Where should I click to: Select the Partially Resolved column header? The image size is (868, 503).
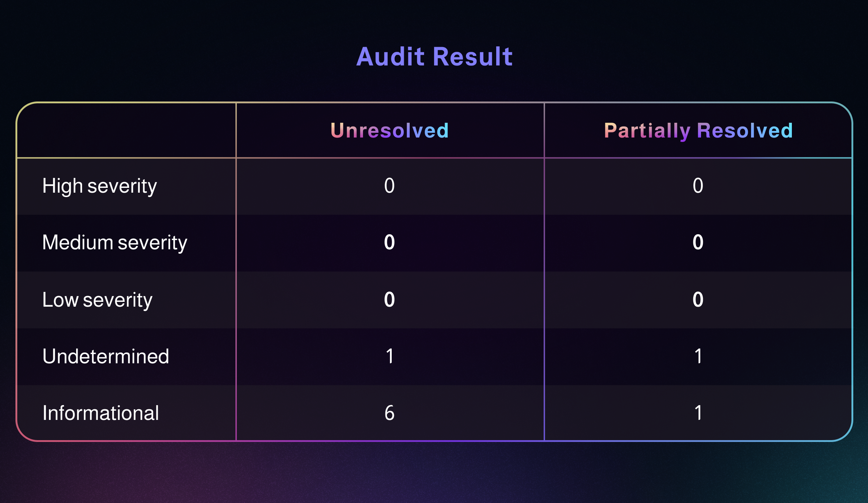click(698, 131)
